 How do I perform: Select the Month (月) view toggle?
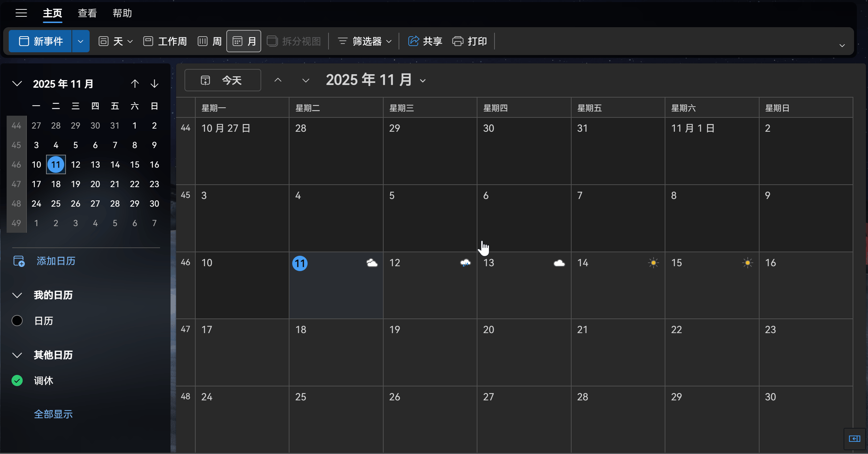(x=244, y=41)
